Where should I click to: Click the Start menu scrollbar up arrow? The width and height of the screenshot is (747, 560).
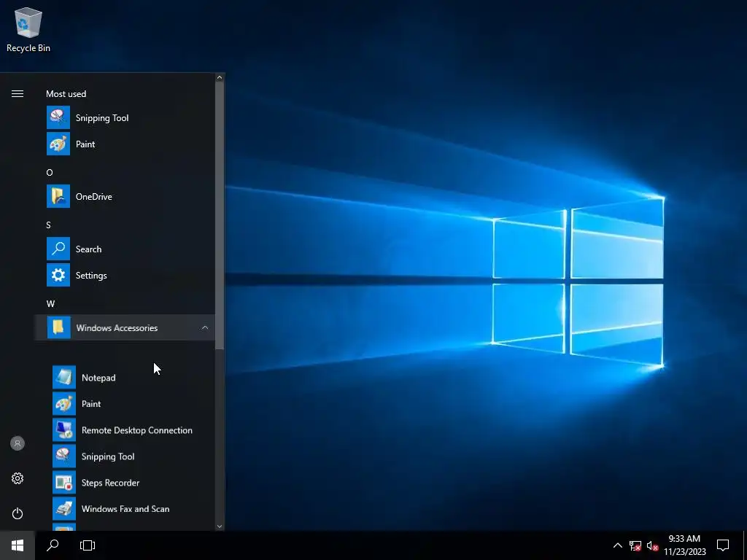tap(220, 77)
